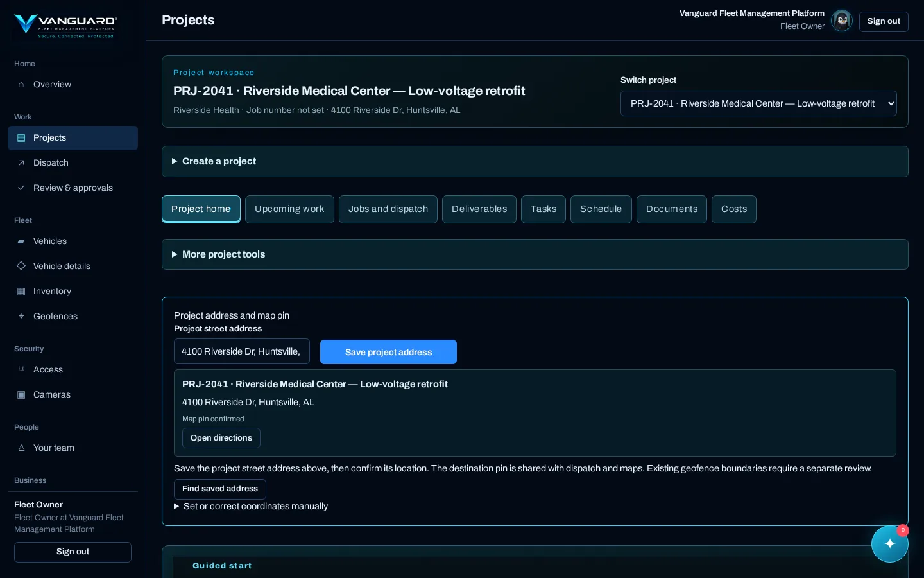
Task: Click the Cameras icon in sidebar
Action: (21, 395)
